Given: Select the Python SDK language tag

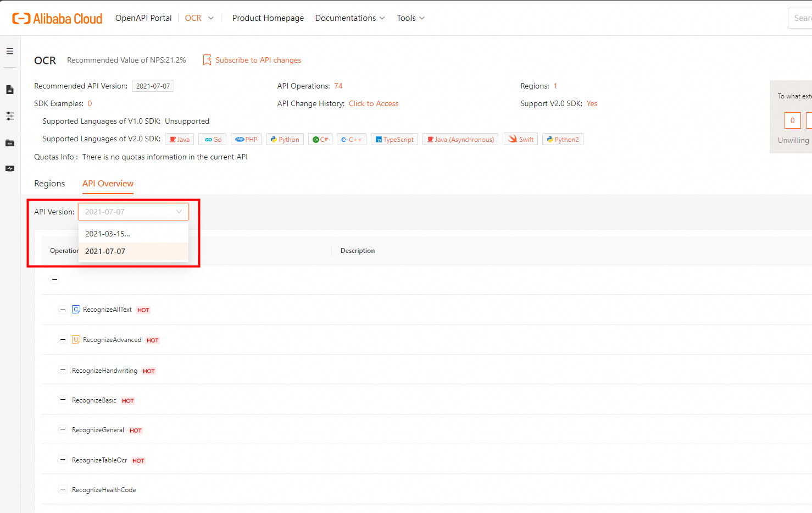Looking at the screenshot, I should (x=285, y=140).
